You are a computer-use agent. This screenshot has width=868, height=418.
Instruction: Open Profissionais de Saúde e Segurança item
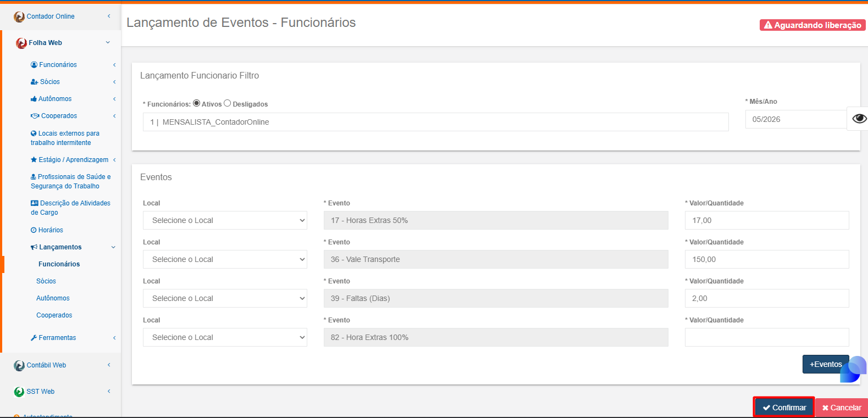tap(71, 181)
